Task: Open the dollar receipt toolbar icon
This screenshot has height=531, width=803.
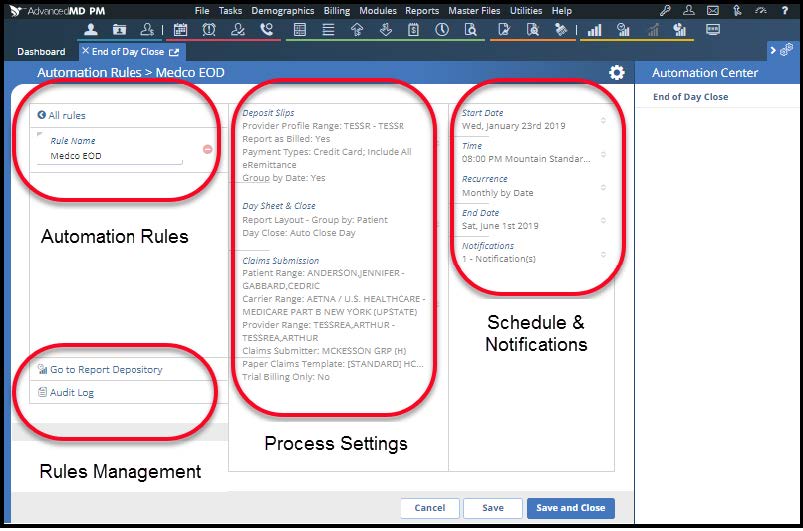Action: pyautogui.click(x=413, y=30)
